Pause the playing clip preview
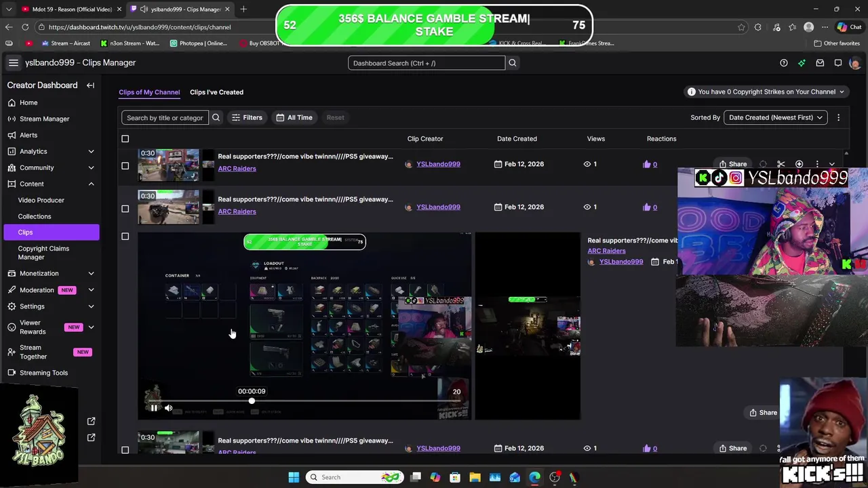 [154, 408]
